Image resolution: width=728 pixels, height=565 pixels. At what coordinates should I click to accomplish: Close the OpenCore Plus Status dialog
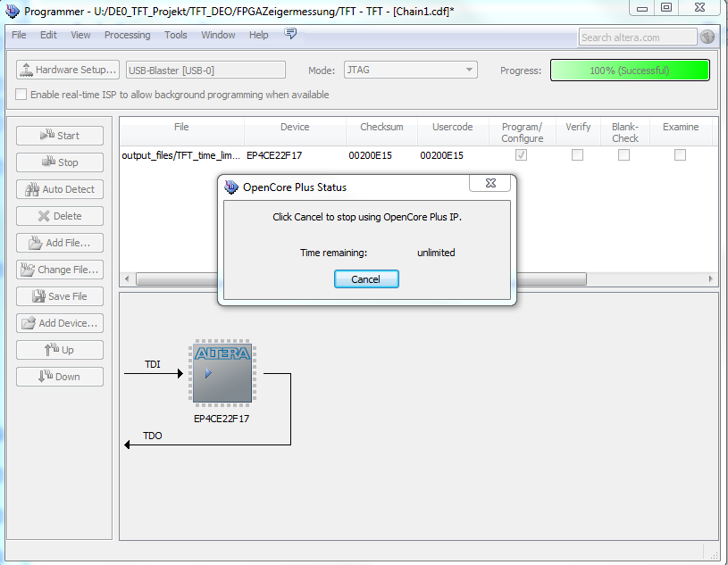pyautogui.click(x=490, y=183)
